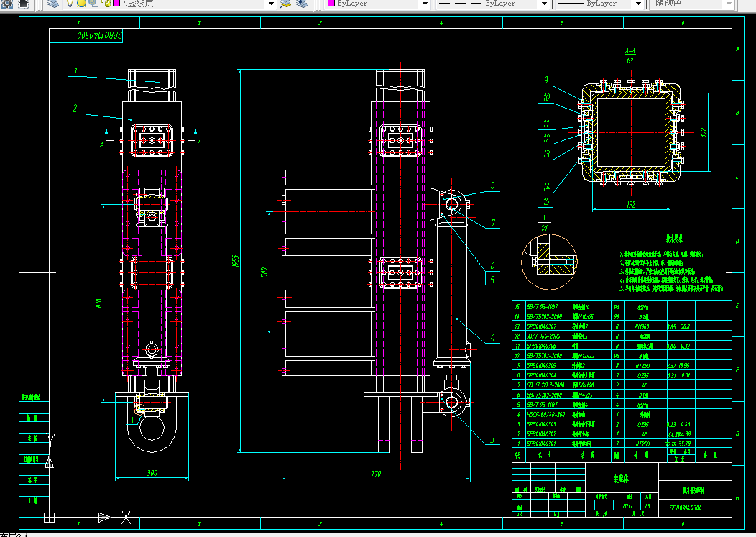This screenshot has height=537, width=756.
Task: Select the mirrored SPB0I040300 label at top-left
Action: 100,36
